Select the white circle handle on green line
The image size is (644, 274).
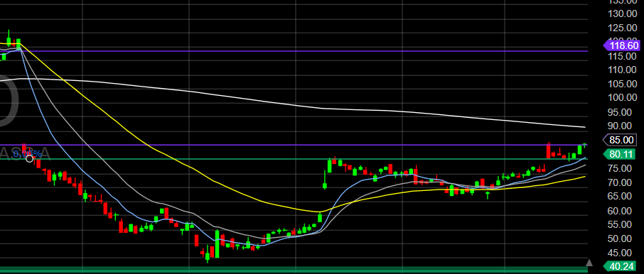coord(30,158)
